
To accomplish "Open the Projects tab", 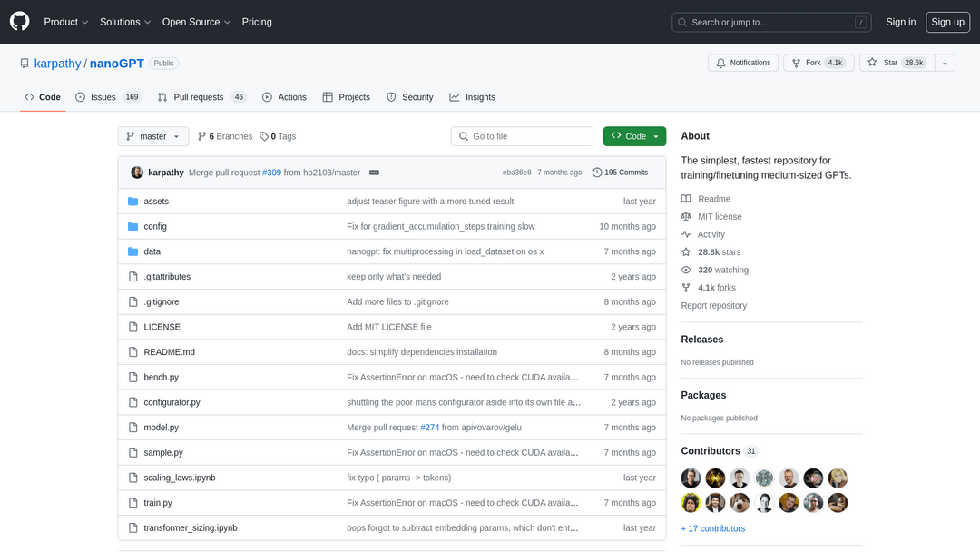I will (x=347, y=97).
